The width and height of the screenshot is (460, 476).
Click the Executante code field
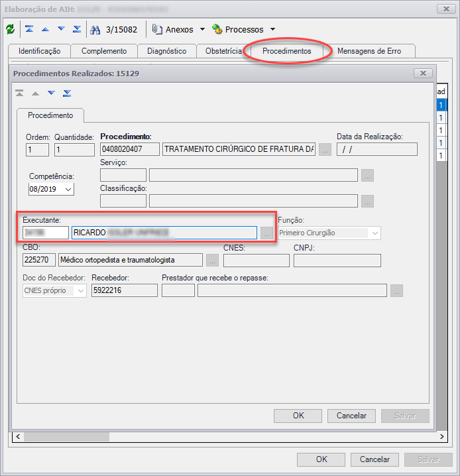[46, 233]
